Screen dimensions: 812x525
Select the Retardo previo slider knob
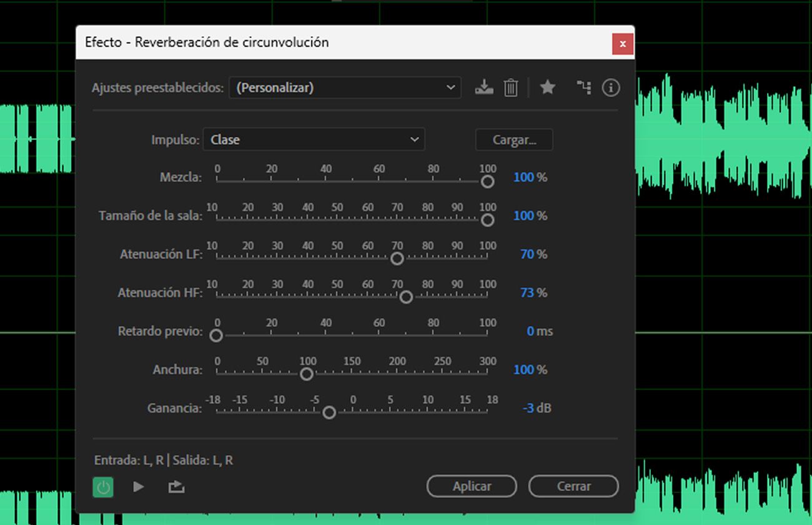216,336
